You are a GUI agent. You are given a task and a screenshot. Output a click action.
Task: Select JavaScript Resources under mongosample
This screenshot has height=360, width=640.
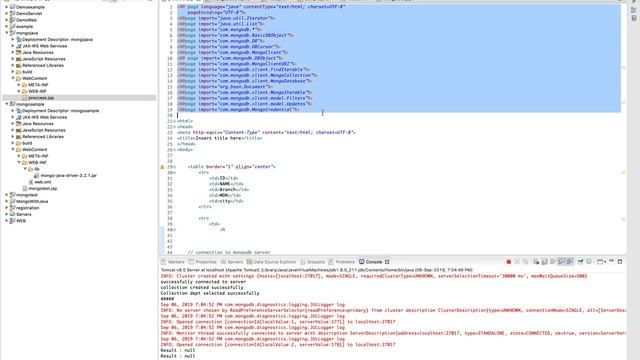(x=44, y=130)
